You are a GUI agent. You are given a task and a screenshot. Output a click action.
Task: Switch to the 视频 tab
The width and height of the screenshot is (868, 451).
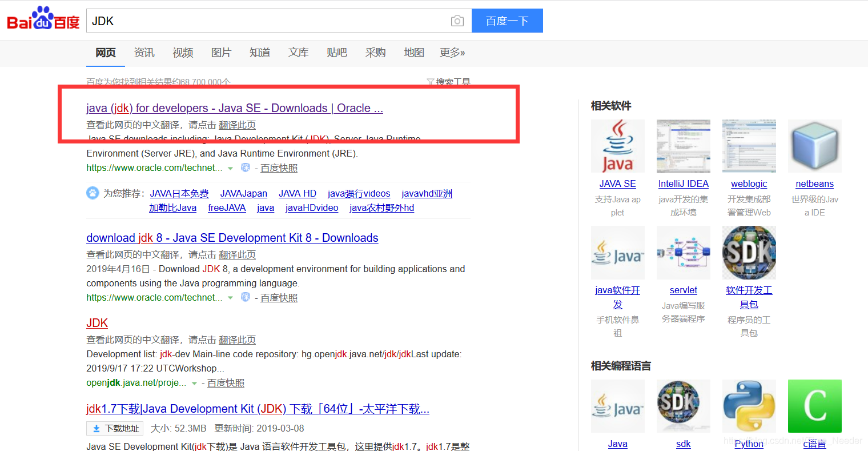click(x=183, y=53)
